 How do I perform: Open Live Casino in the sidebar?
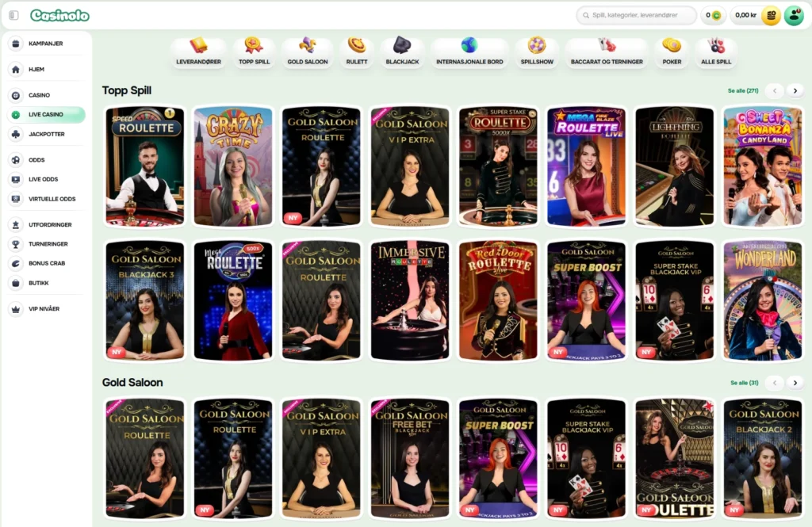coord(46,114)
